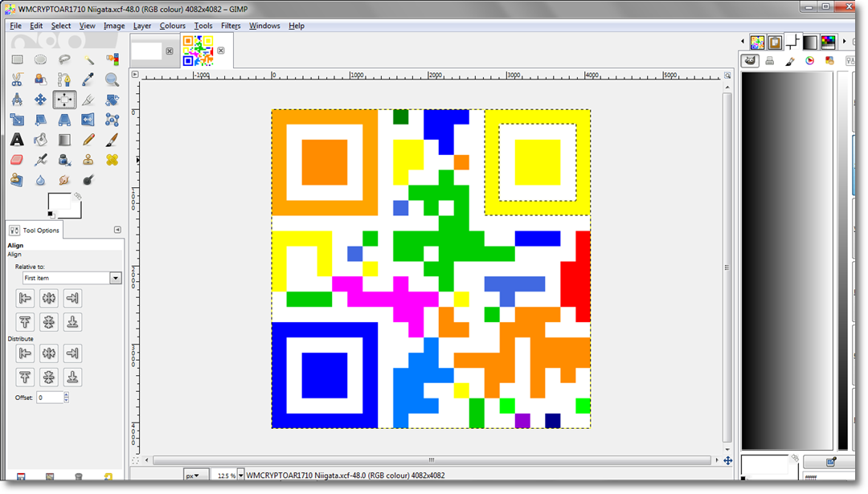Choose the Paintbrush tool

tap(112, 140)
